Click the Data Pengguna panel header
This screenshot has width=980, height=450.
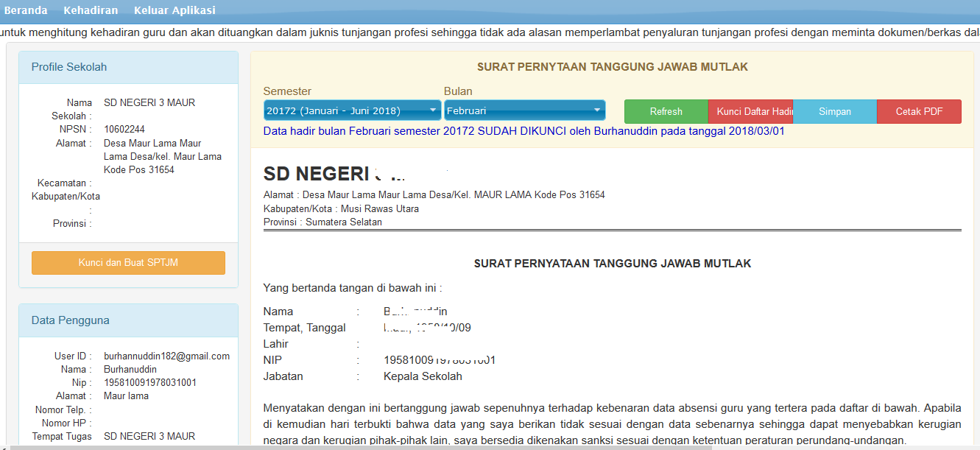[128, 320]
